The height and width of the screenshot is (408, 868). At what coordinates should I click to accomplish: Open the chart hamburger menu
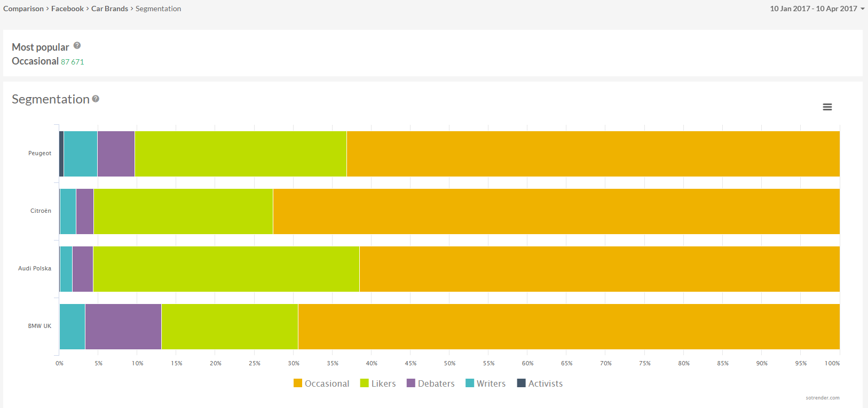click(827, 107)
